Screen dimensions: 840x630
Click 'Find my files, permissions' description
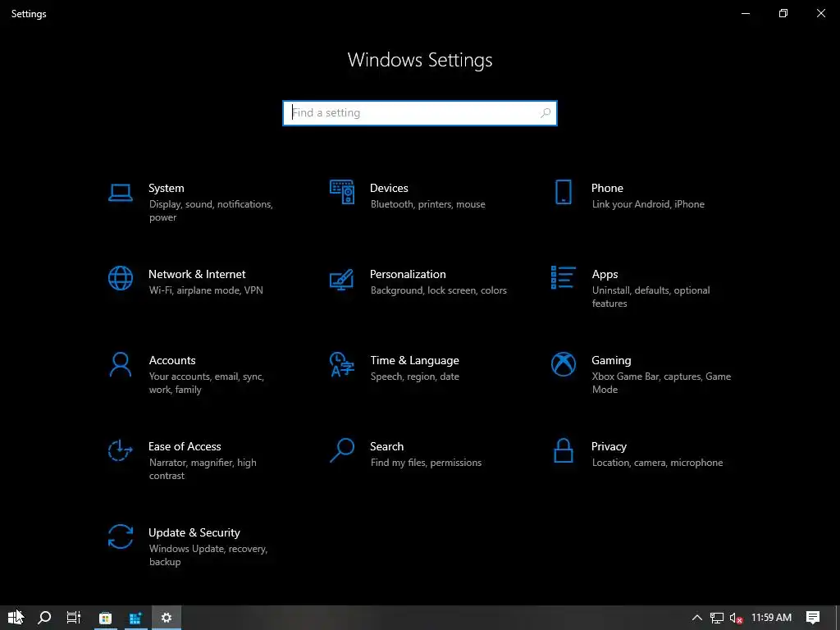pyautogui.click(x=426, y=463)
